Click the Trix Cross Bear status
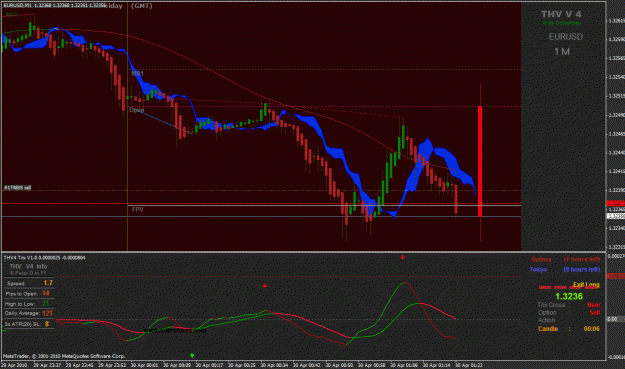The width and height of the screenshot is (625, 369). [x=594, y=305]
